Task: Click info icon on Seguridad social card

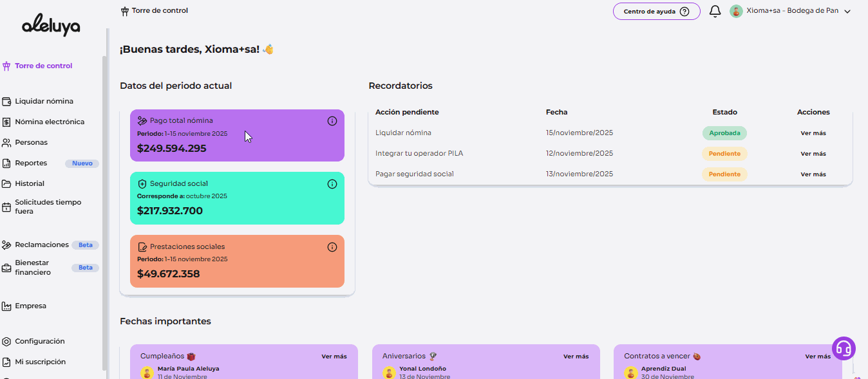Action: point(332,184)
